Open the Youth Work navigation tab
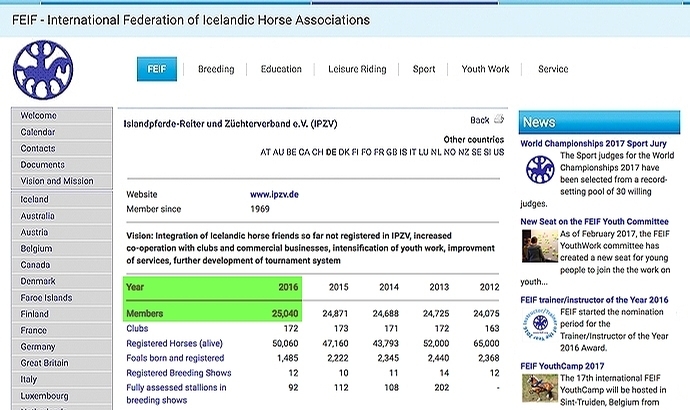 485,69
